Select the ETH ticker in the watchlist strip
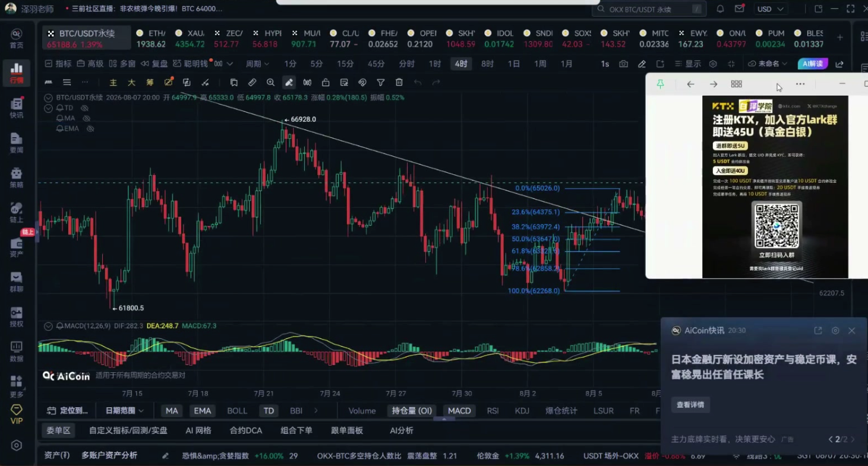Viewport: 868px width, 466px height. (x=151, y=39)
